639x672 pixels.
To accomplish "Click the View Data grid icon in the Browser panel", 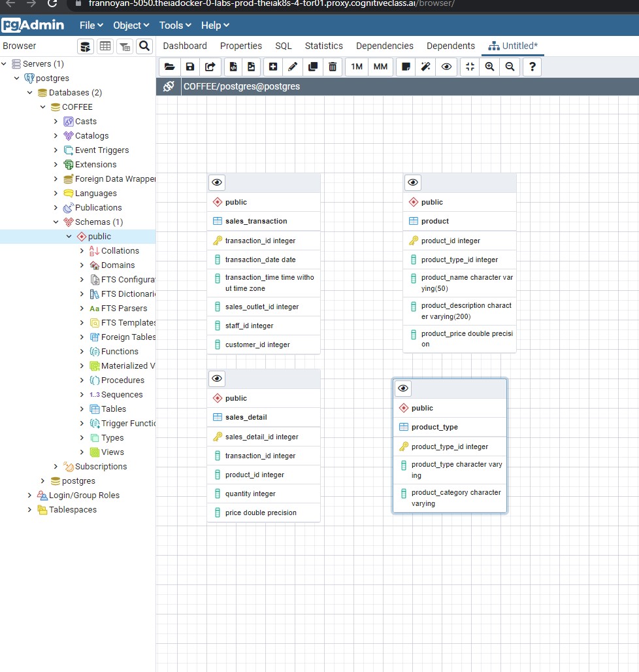I will click(x=105, y=46).
